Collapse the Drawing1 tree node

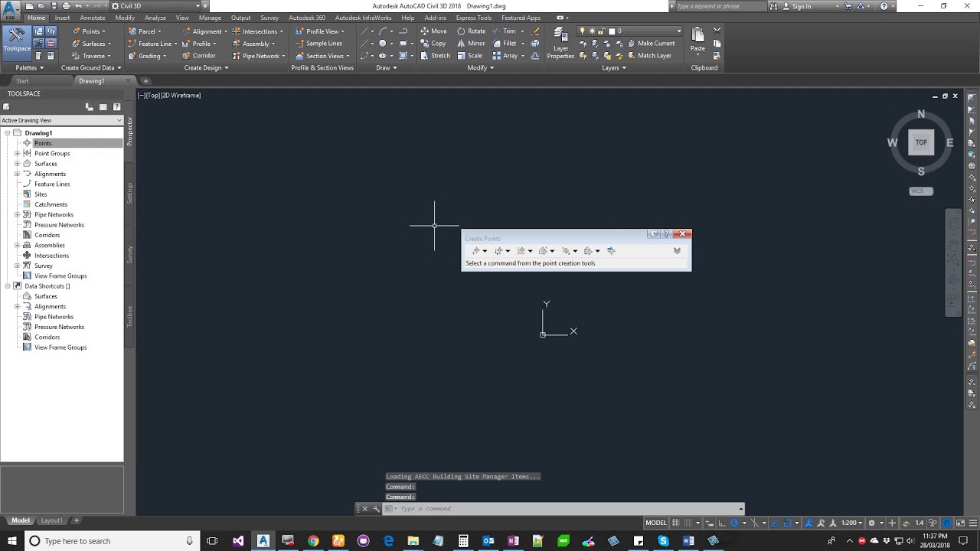point(8,133)
